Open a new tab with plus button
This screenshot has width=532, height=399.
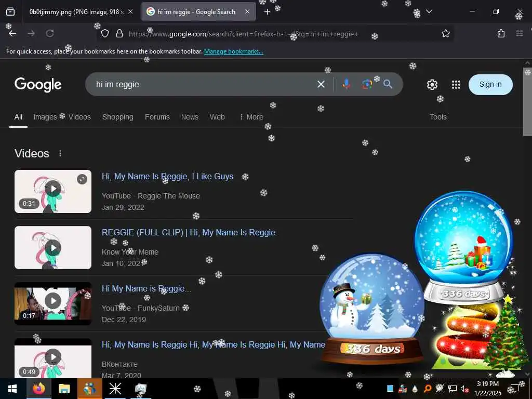tap(267, 12)
